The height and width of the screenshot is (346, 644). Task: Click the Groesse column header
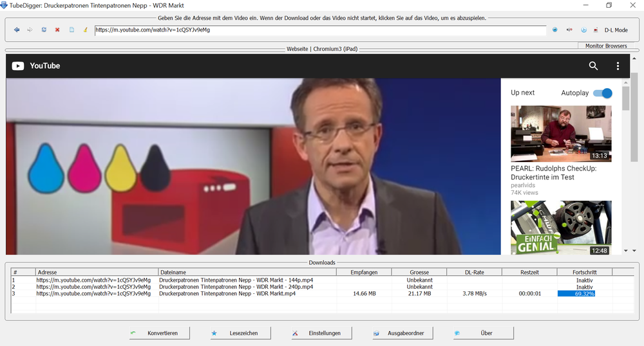tap(419, 272)
